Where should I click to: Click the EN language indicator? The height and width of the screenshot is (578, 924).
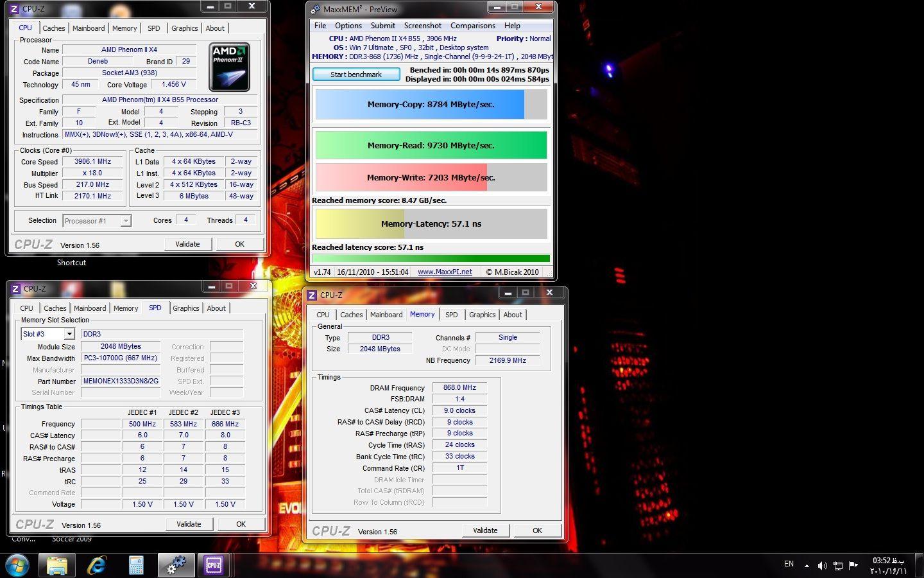tap(789, 564)
